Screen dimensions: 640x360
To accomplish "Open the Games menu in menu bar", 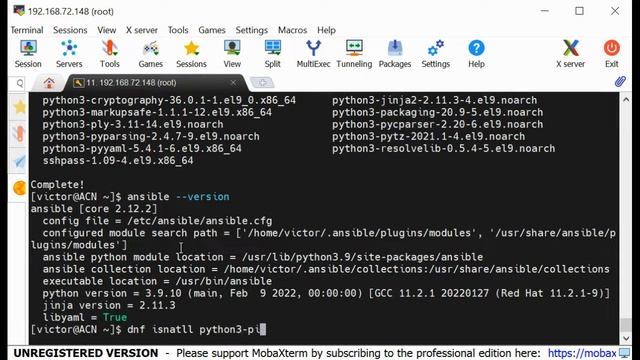I will pos(211,30).
